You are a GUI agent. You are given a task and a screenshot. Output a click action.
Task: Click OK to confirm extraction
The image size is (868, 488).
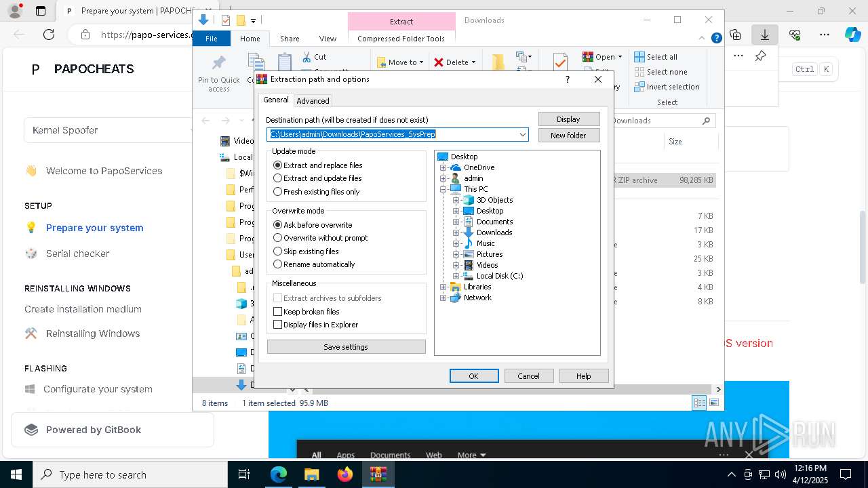[474, 376]
